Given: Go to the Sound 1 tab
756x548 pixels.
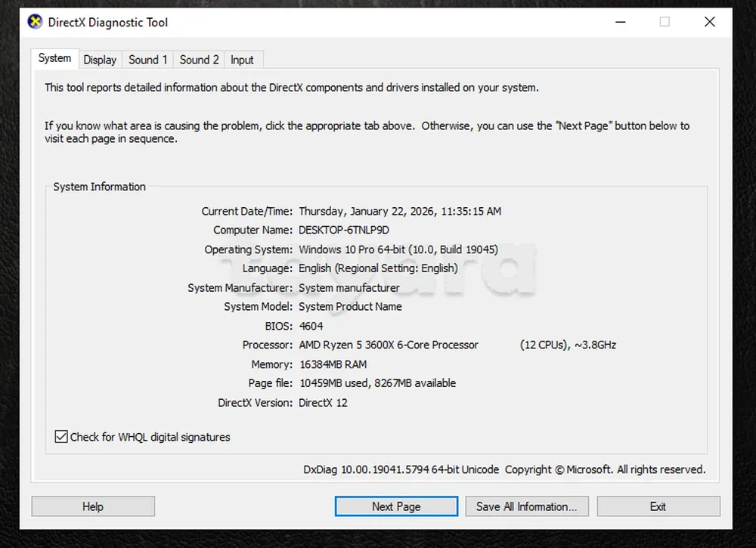Looking at the screenshot, I should tap(148, 60).
